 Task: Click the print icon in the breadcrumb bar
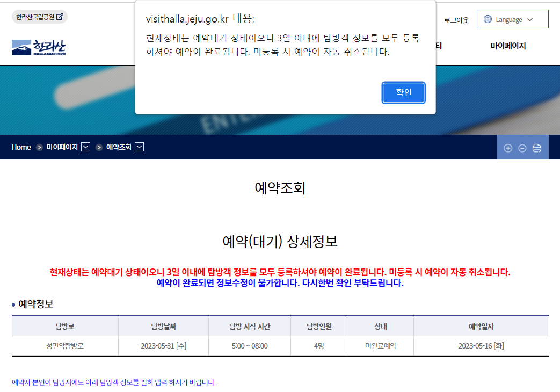point(536,147)
